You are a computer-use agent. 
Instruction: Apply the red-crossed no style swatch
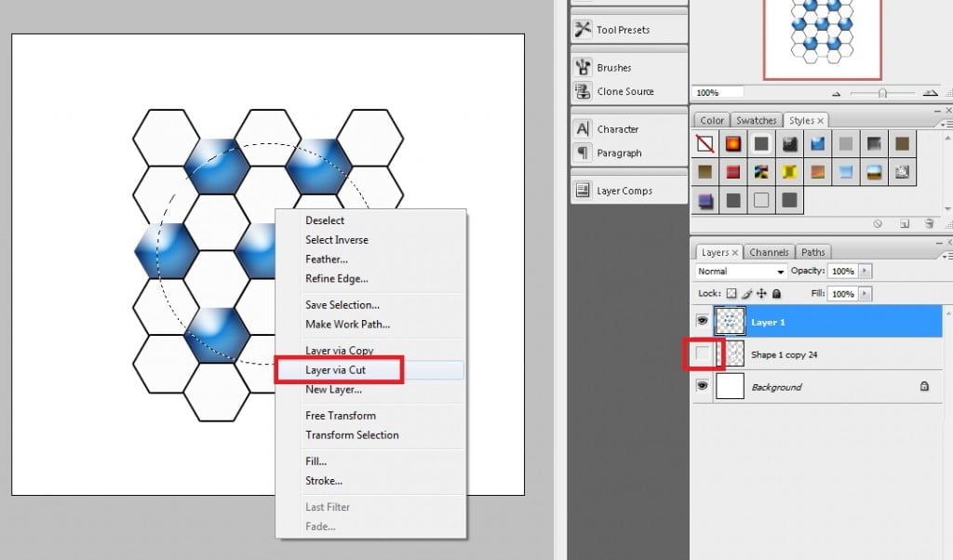(706, 144)
